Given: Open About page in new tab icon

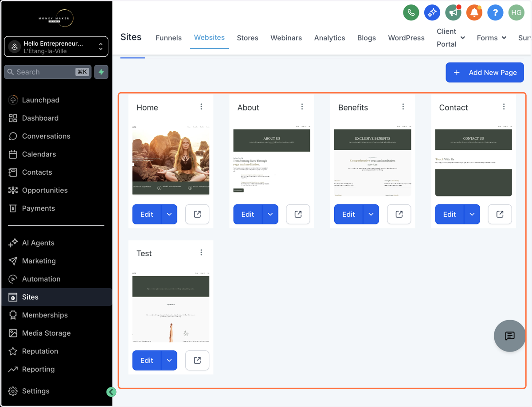Looking at the screenshot, I should pyautogui.click(x=298, y=214).
